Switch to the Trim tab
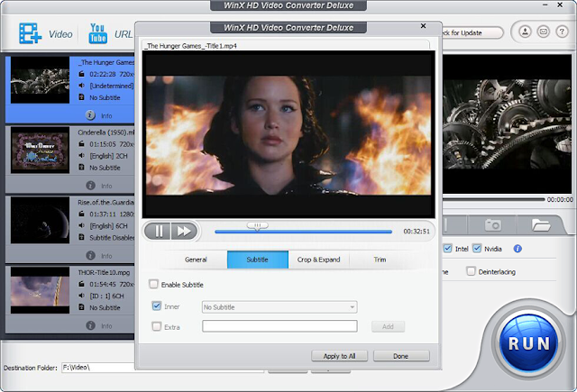 (x=380, y=260)
